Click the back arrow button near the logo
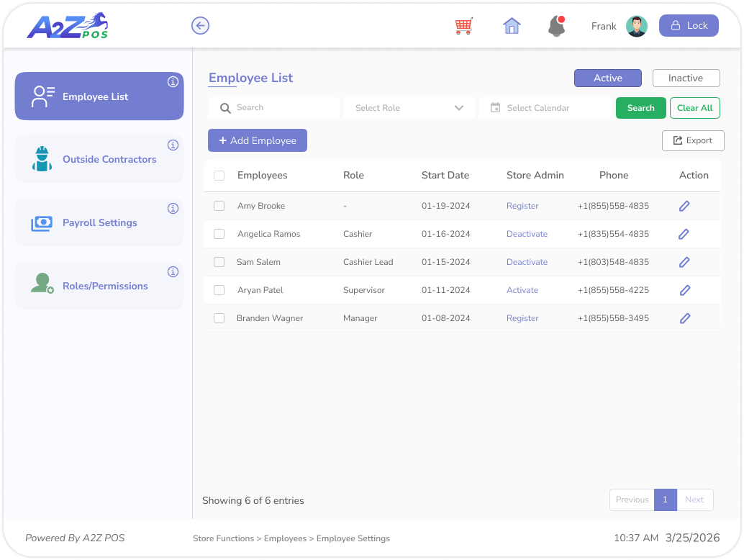Screen dimensions: 744x560 click(200, 25)
